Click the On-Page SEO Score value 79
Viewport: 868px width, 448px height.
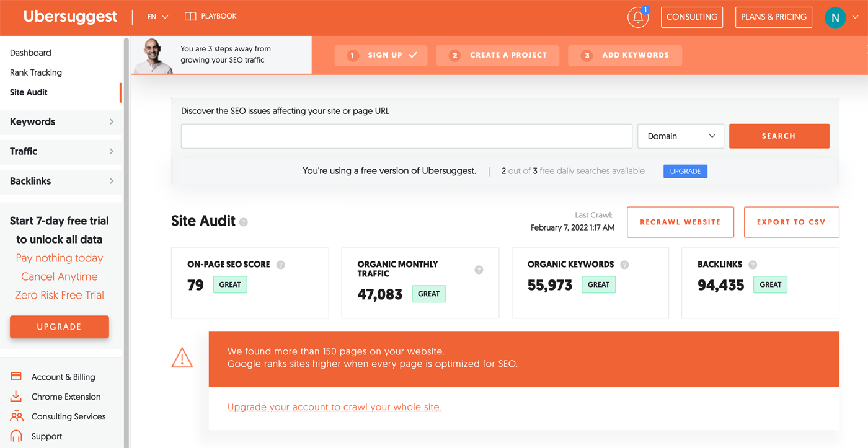point(195,285)
